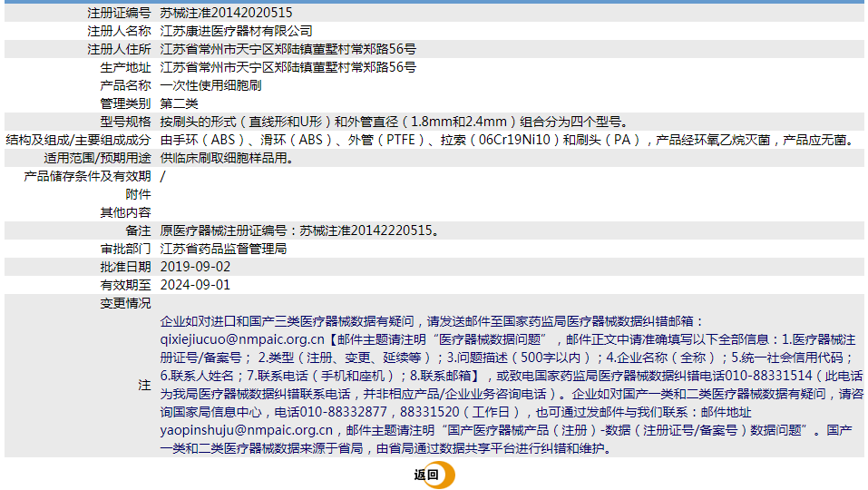Image resolution: width=868 pixels, height=490 pixels.
Task: Click phone number 010-88331514 in notice
Action: point(769,376)
